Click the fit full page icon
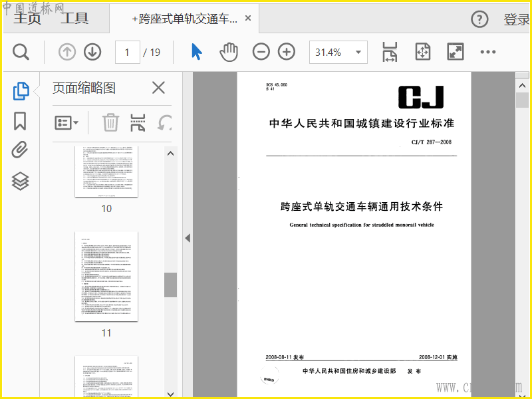Viewport: 532px width, 399px height. 423,52
